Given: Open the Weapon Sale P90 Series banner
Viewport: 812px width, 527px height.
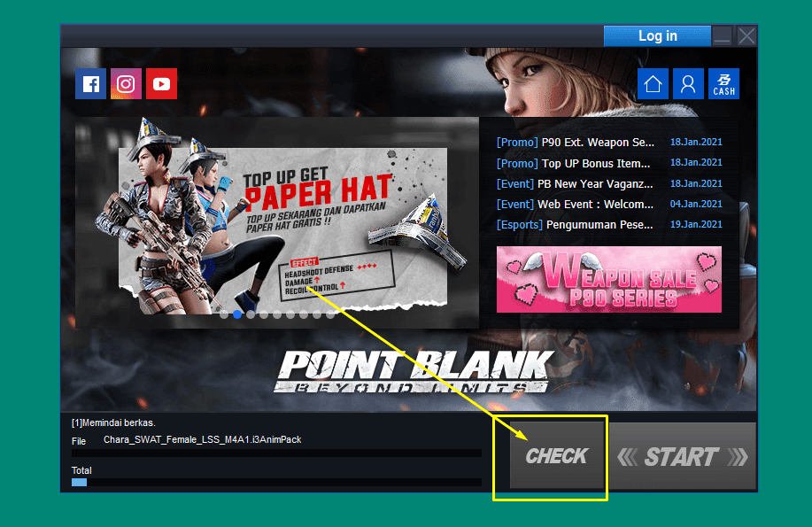Looking at the screenshot, I should point(609,279).
